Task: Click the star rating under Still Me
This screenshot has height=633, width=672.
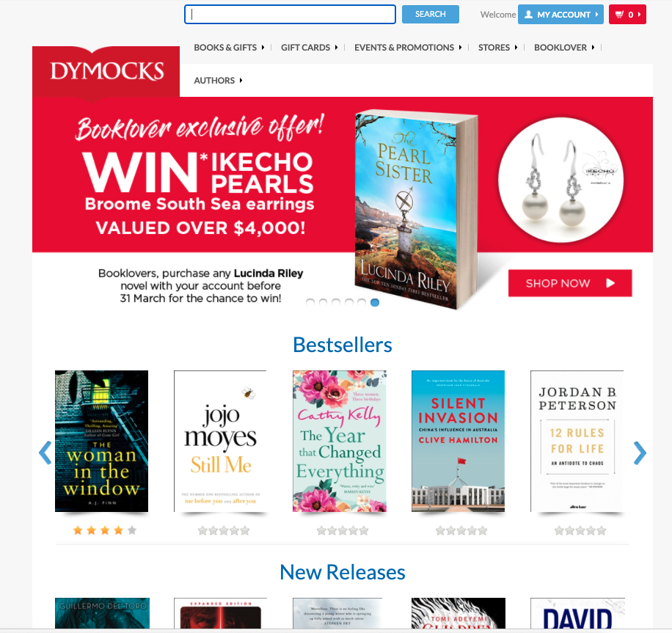Action: click(x=224, y=531)
